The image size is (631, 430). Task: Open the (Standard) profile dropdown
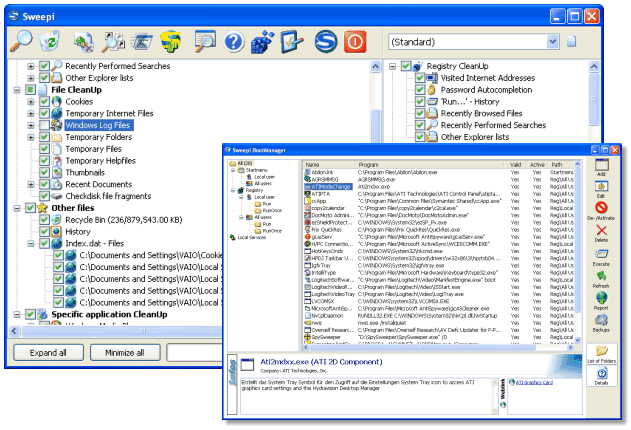pos(553,41)
